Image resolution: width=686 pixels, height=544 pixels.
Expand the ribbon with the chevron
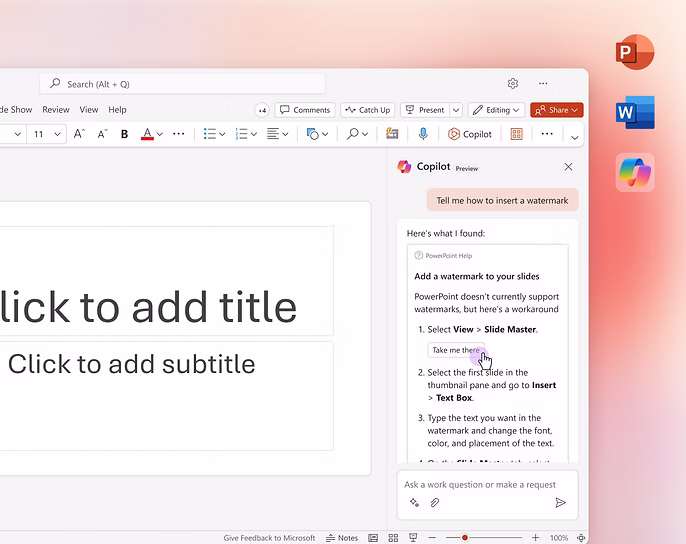574,137
